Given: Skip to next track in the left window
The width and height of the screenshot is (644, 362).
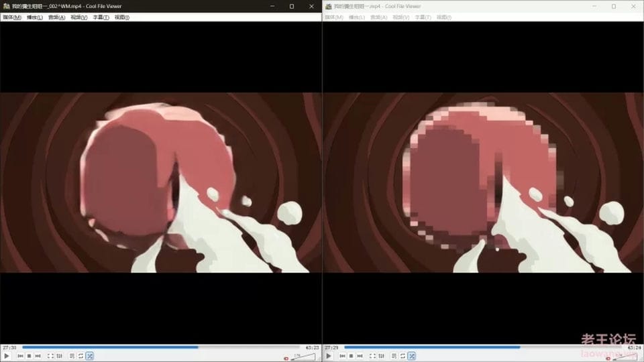Looking at the screenshot, I should click(x=38, y=356).
